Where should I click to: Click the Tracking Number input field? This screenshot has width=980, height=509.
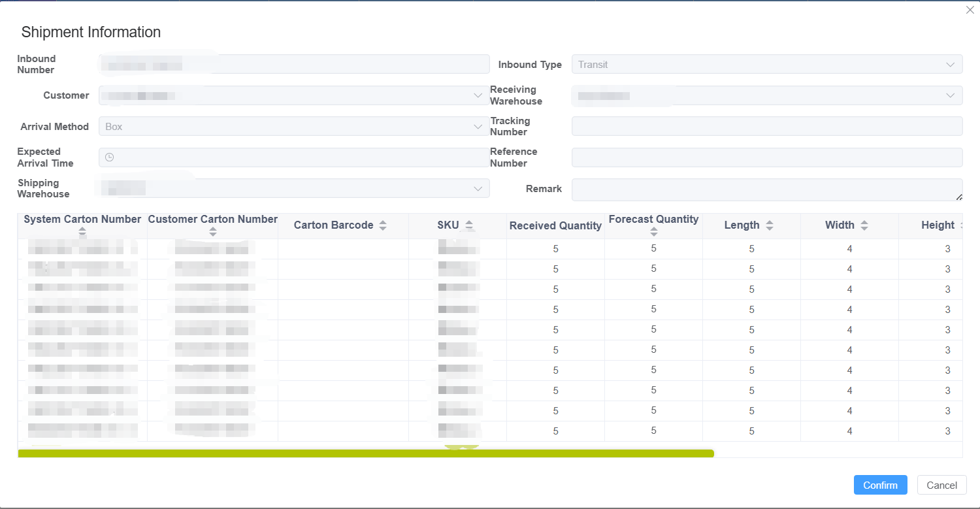click(766, 126)
